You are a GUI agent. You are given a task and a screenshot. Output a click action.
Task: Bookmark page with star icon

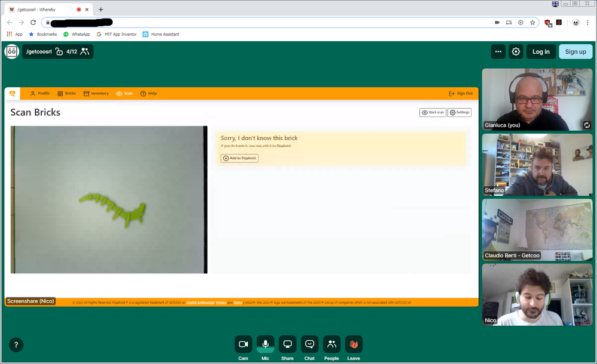(x=533, y=23)
